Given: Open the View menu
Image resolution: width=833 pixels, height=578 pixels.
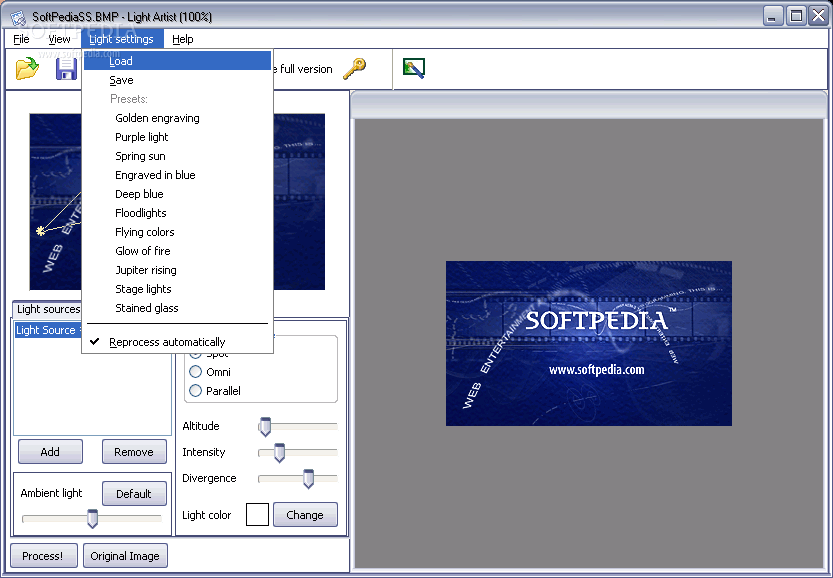Looking at the screenshot, I should pos(59,39).
